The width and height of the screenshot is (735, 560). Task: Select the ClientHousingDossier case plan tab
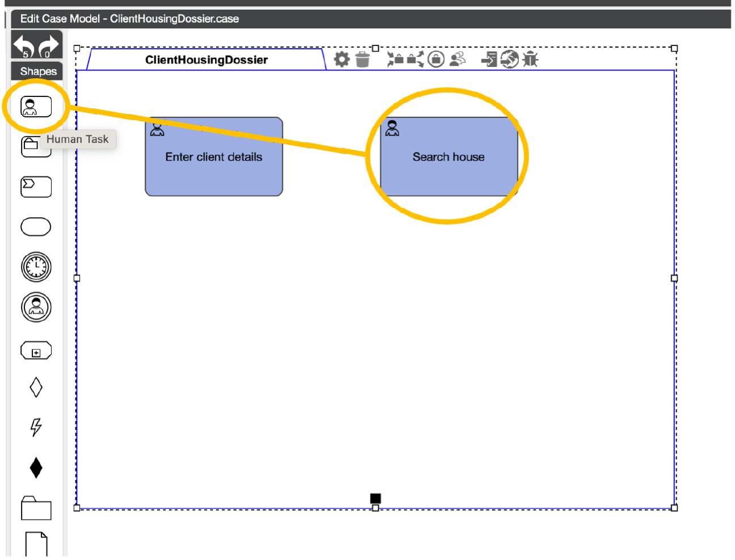(x=206, y=60)
